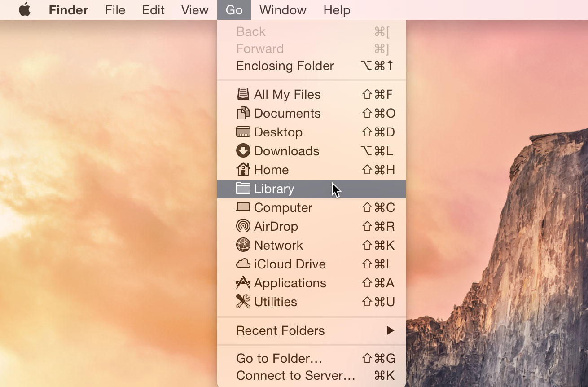Screen dimensions: 588x387
Task: Click the Downloads arrow icon
Action: 243,151
